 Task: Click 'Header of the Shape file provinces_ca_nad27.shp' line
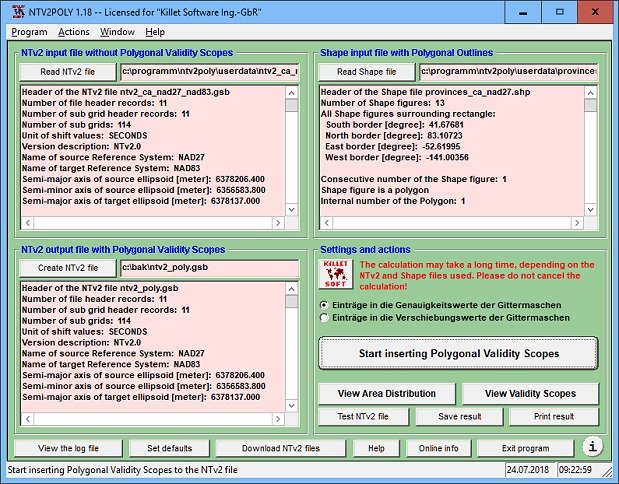(425, 92)
